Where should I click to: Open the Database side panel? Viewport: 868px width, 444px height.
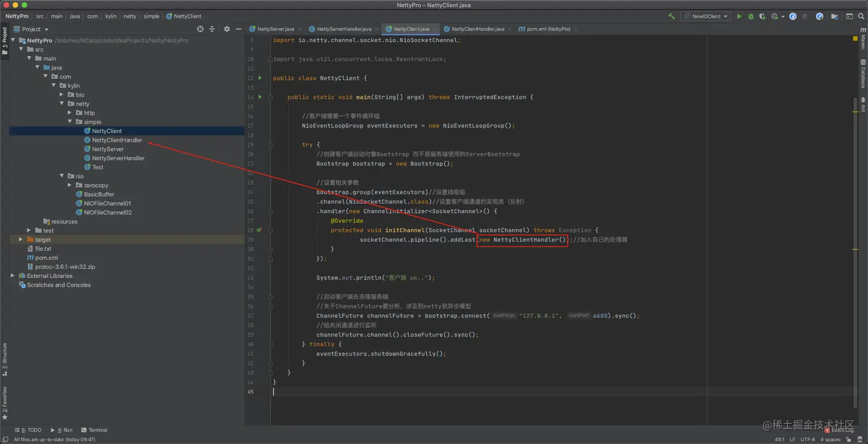point(863,74)
